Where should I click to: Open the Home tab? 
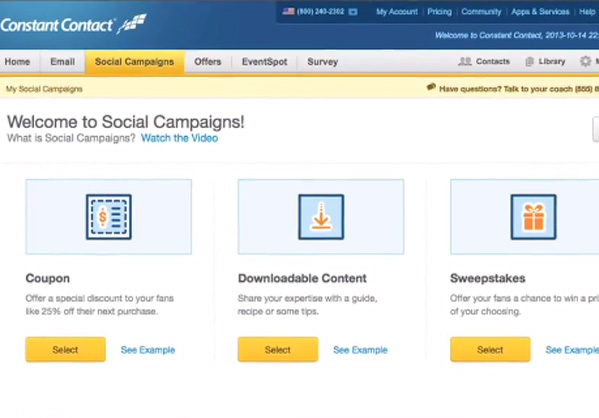coord(18,62)
